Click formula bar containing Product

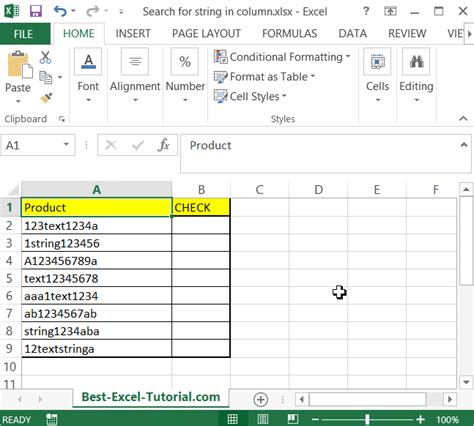(x=320, y=153)
